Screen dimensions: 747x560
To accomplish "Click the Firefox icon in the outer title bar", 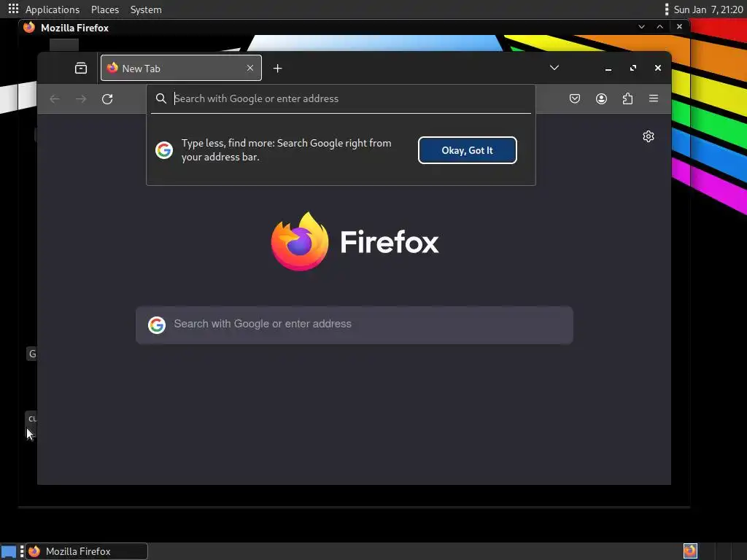I will [29, 27].
